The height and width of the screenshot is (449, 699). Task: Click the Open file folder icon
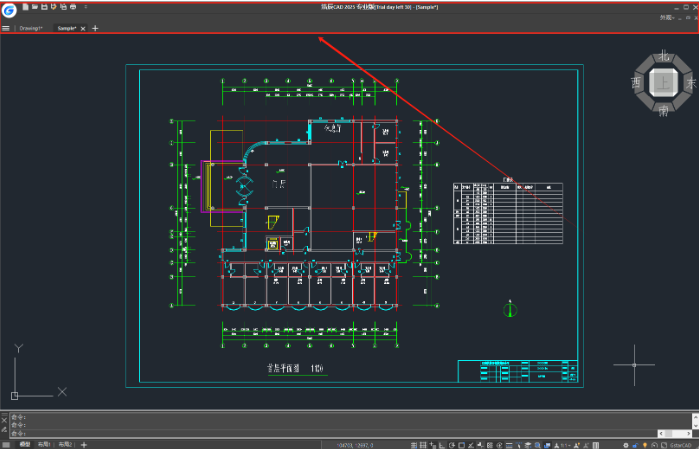click(33, 7)
